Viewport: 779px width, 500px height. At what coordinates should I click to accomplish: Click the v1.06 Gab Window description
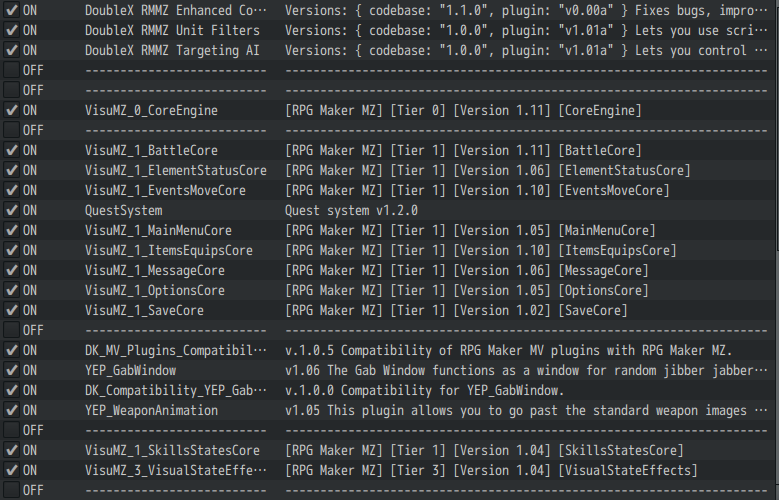coord(526,370)
